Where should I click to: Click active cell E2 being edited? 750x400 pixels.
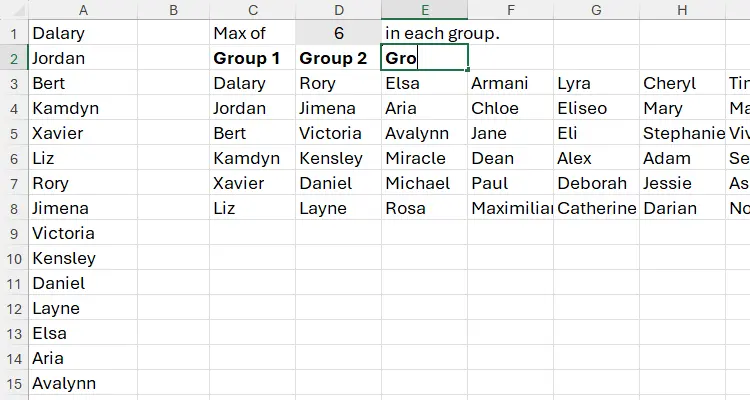(x=424, y=58)
